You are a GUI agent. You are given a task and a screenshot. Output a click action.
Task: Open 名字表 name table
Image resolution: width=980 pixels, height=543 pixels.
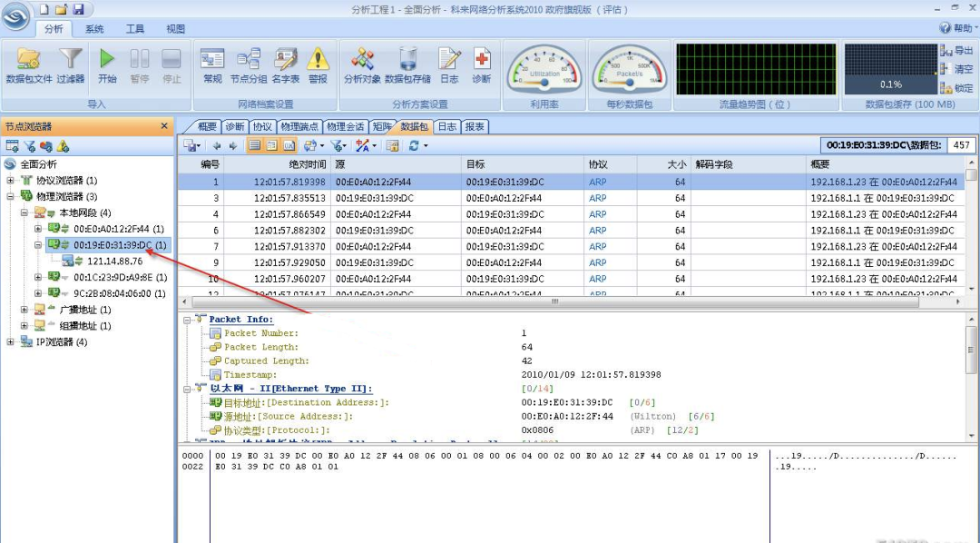tap(286, 65)
